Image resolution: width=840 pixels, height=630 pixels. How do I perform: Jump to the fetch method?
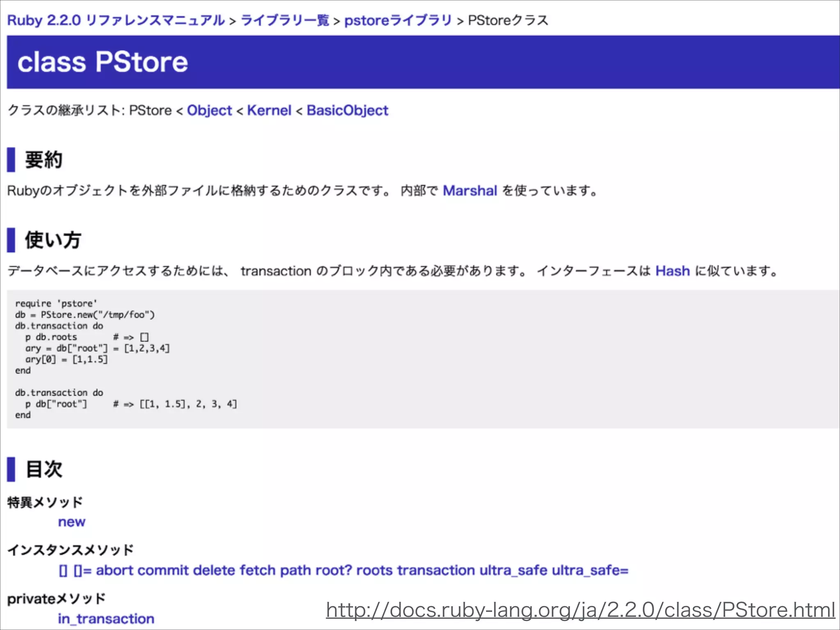coord(258,571)
